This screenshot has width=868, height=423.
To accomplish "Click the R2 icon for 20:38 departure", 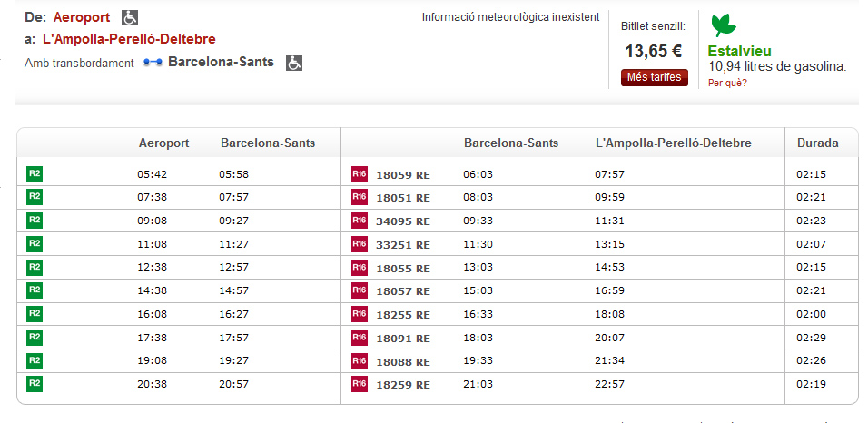I will [x=35, y=383].
